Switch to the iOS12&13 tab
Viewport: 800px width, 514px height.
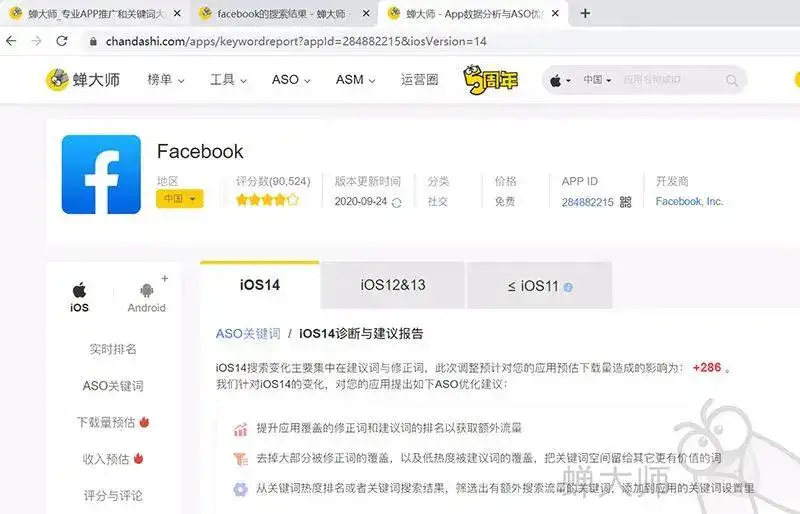point(393,285)
